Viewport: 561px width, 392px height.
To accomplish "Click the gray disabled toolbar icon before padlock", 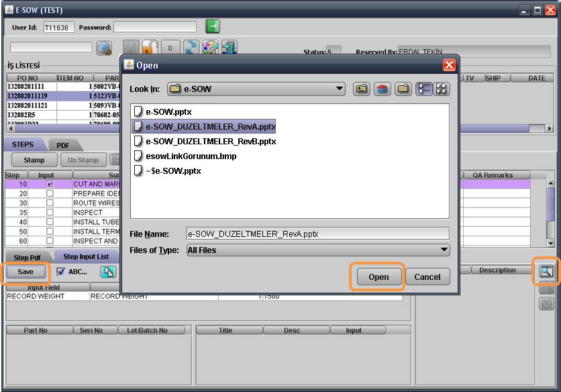I will 131,48.
